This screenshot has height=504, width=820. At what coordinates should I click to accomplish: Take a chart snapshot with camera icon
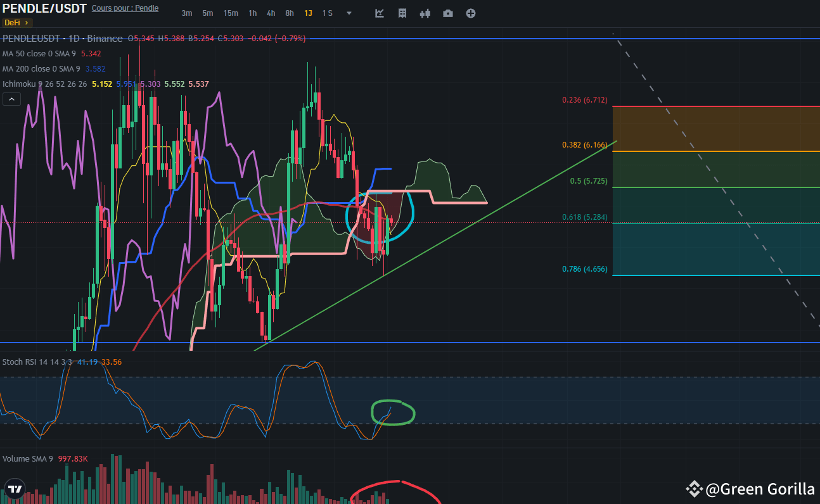coord(448,13)
